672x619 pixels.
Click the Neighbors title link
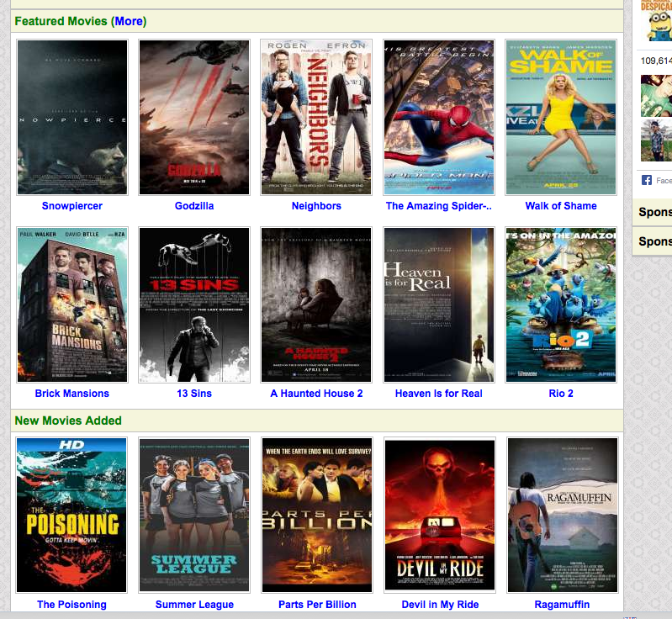click(316, 206)
